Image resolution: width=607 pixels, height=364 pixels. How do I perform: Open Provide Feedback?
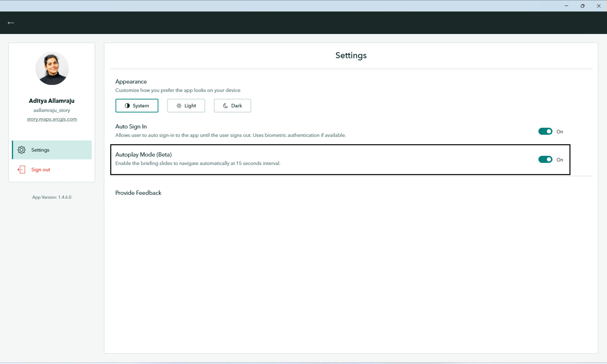pos(138,193)
